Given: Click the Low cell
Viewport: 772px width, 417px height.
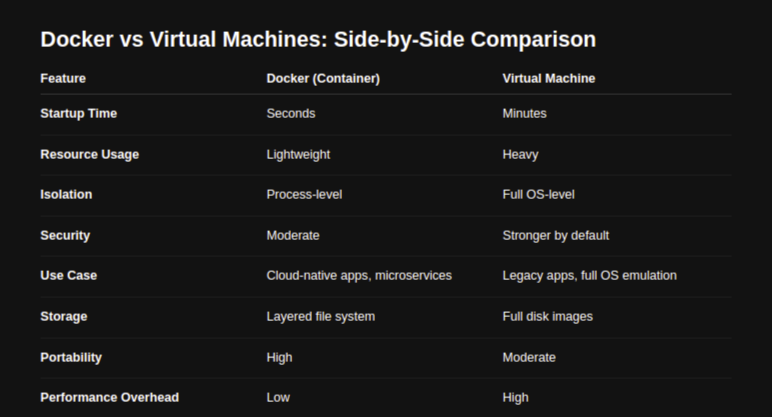Looking at the screenshot, I should (278, 397).
